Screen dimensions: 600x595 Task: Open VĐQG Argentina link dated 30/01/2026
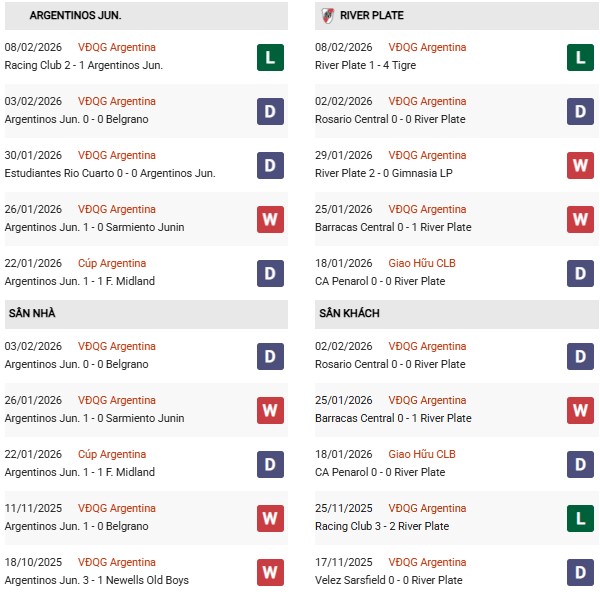tap(117, 155)
